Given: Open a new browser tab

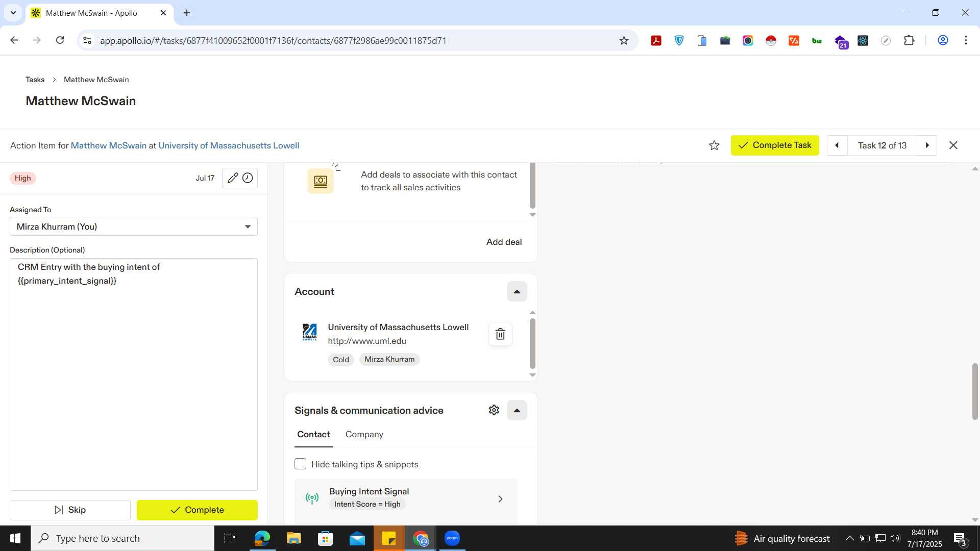Looking at the screenshot, I should pyautogui.click(x=187, y=13).
